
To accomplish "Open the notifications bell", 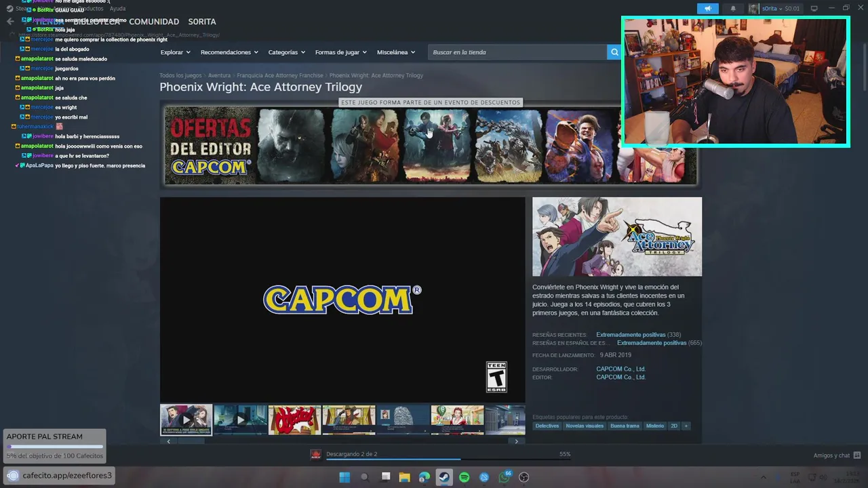I will (x=733, y=8).
